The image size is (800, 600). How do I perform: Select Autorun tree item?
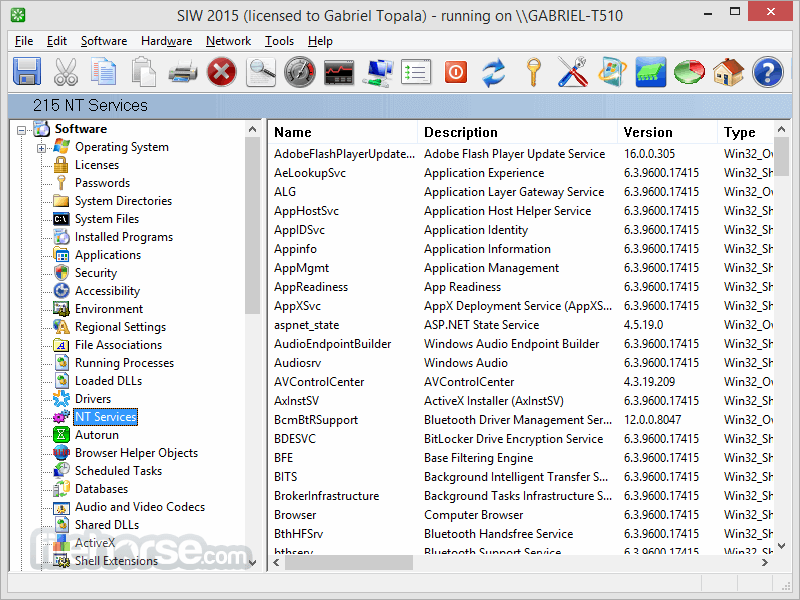pos(96,435)
